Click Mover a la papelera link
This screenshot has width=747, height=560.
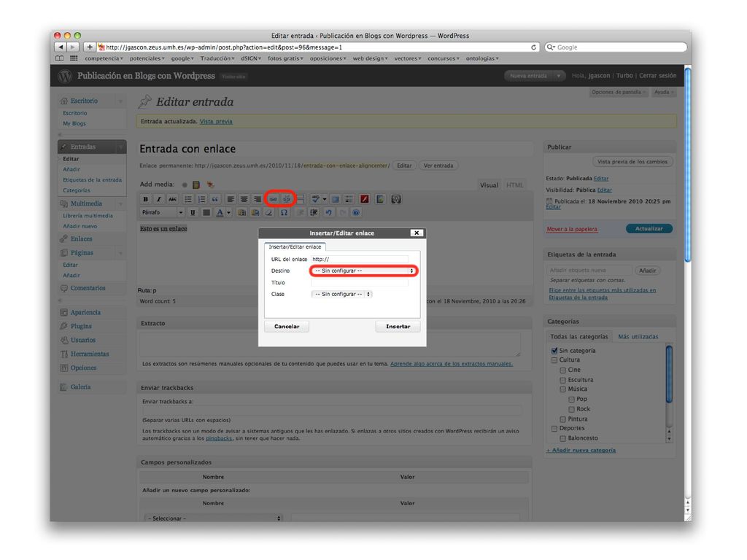572,229
